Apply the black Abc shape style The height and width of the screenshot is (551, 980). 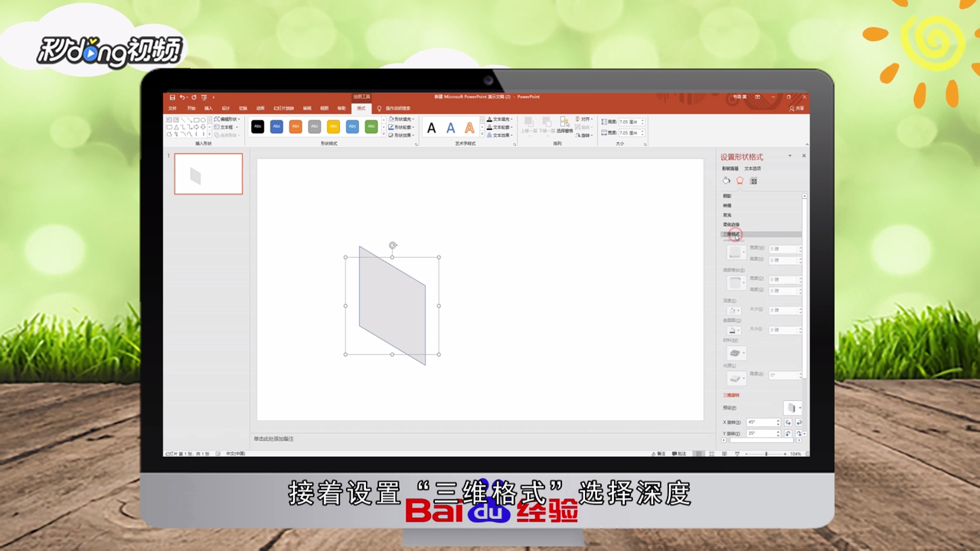pos(258,126)
